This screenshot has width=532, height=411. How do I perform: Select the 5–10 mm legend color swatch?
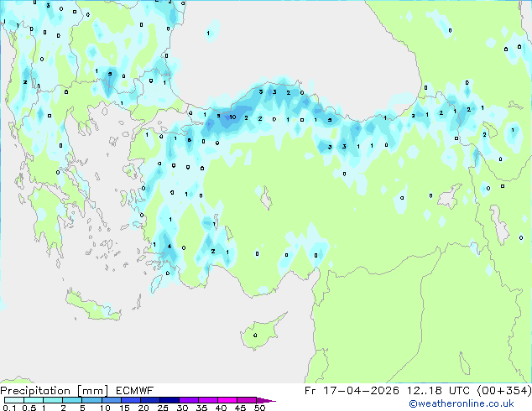click(91, 400)
